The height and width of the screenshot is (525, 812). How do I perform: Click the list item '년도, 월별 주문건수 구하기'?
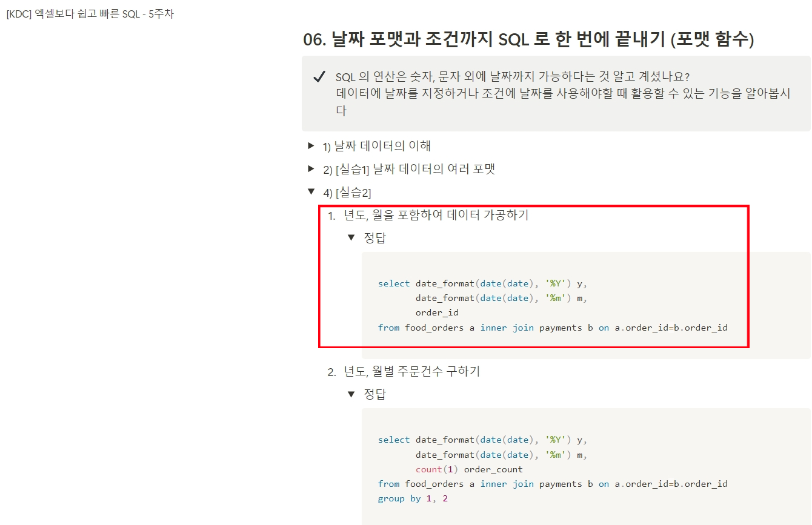point(411,371)
